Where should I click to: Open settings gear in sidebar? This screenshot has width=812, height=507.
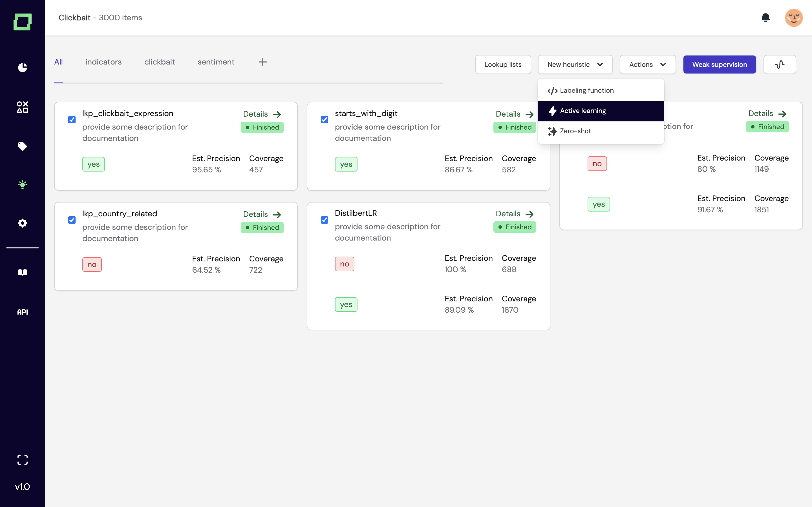click(x=23, y=223)
